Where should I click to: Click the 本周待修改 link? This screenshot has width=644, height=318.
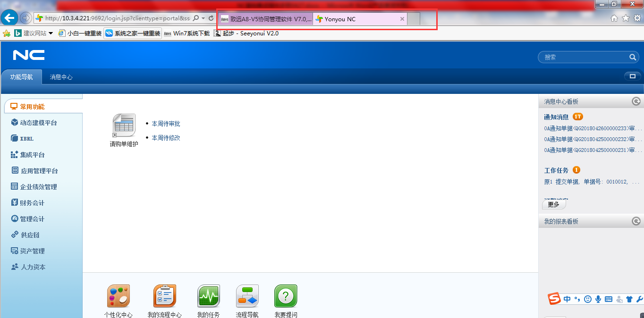(x=166, y=138)
